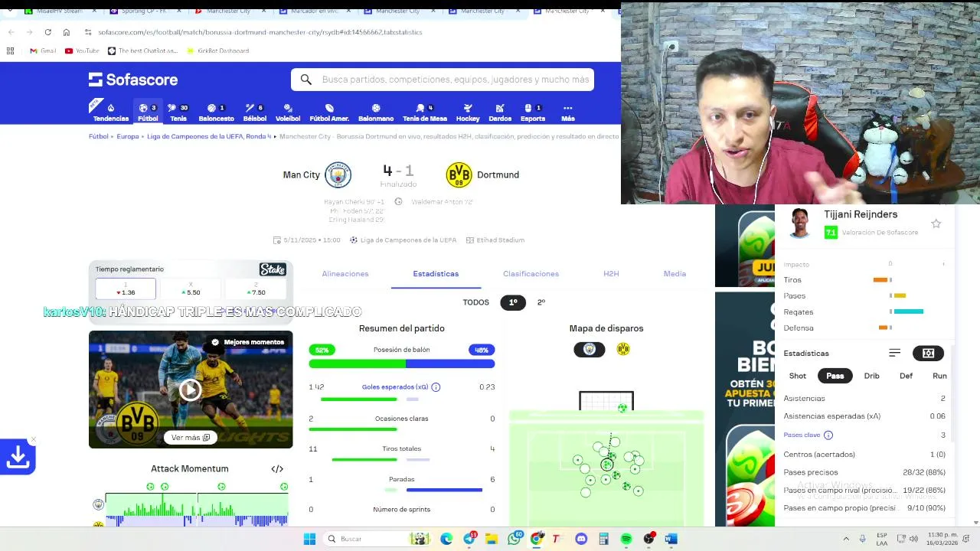
Task: Open the Baloncesto sport category
Action: click(216, 112)
